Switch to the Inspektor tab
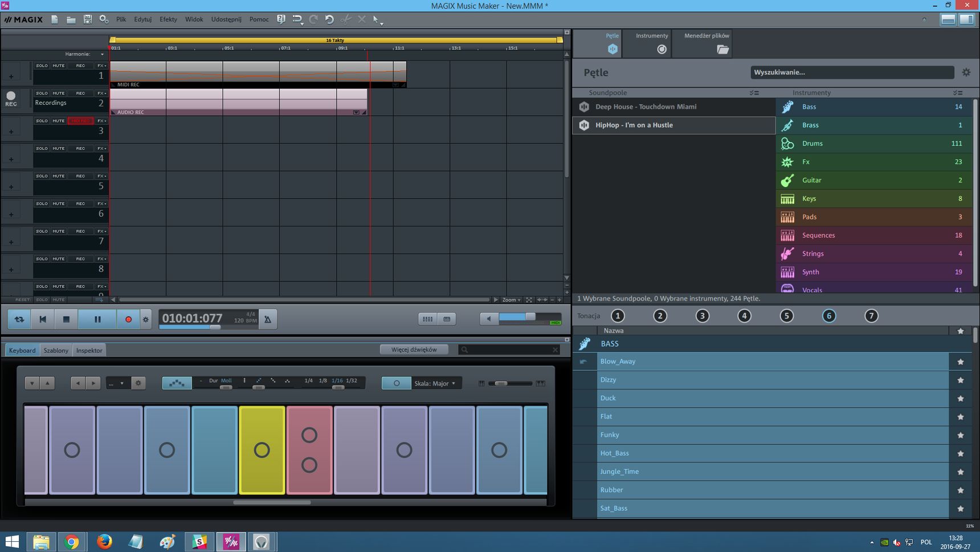Viewport: 980px width, 552px height. tap(89, 350)
